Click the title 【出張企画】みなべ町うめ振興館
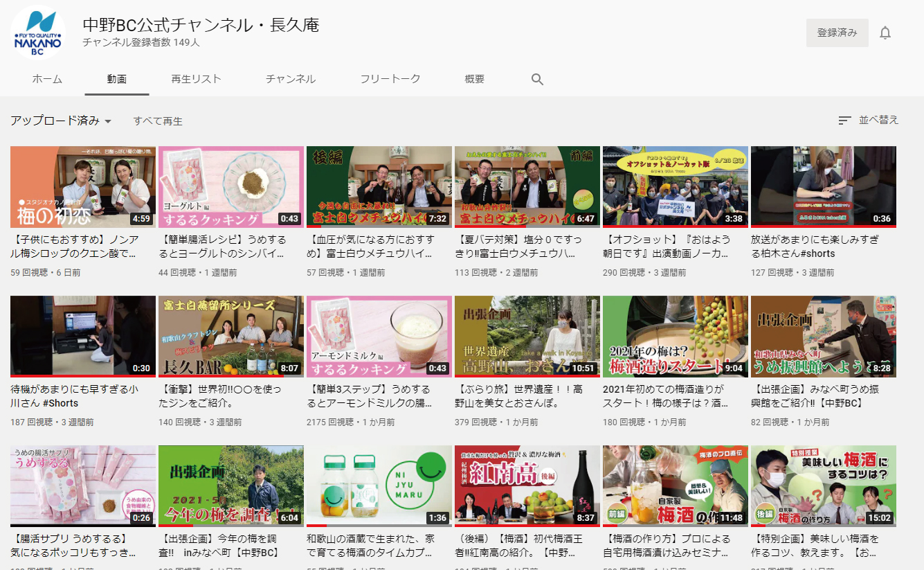 (815, 396)
